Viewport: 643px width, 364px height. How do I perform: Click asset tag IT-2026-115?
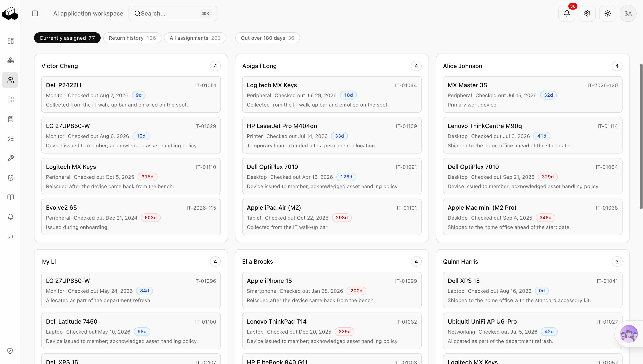(201, 208)
